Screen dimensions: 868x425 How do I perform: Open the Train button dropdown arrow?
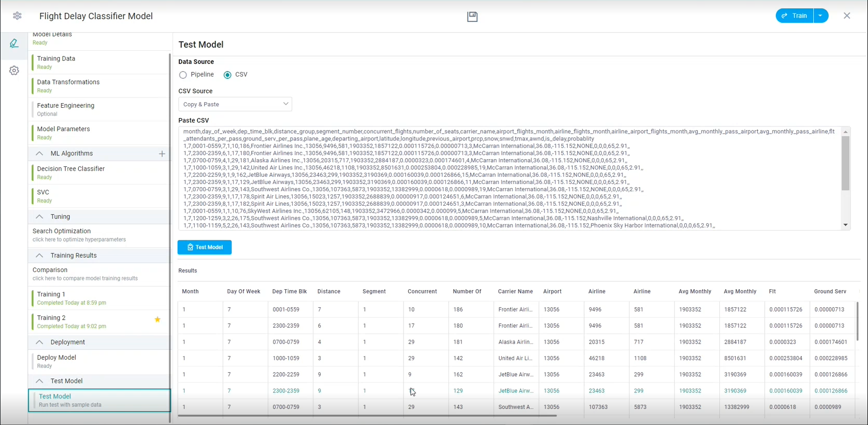tap(821, 16)
